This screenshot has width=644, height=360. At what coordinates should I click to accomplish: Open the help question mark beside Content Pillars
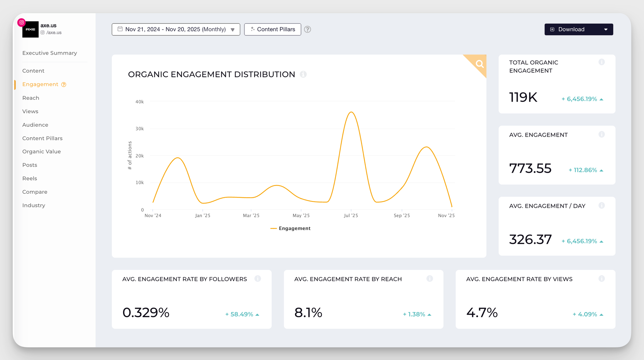pyautogui.click(x=308, y=29)
